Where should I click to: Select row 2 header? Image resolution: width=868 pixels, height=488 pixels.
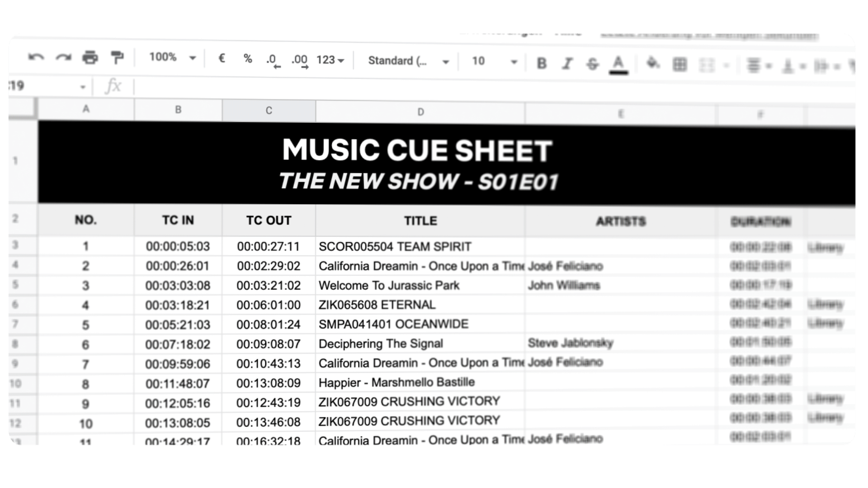pos(23,219)
